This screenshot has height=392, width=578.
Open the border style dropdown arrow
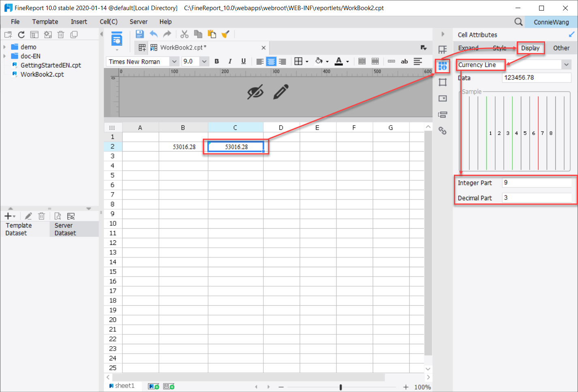307,61
